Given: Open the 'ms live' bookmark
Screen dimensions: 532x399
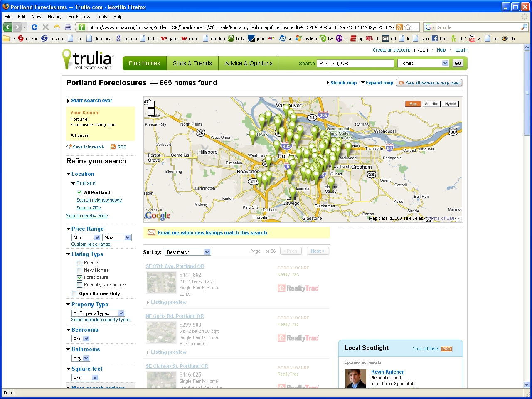Looking at the screenshot, I should pos(306,39).
